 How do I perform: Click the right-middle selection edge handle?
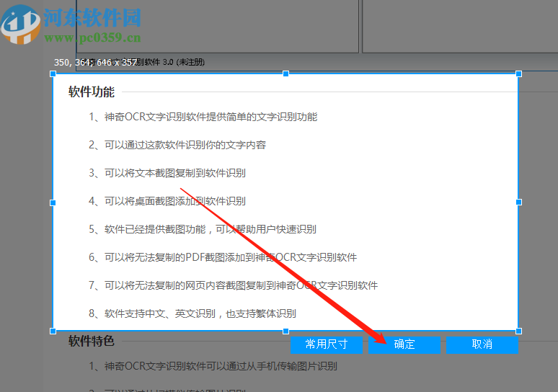click(519, 202)
